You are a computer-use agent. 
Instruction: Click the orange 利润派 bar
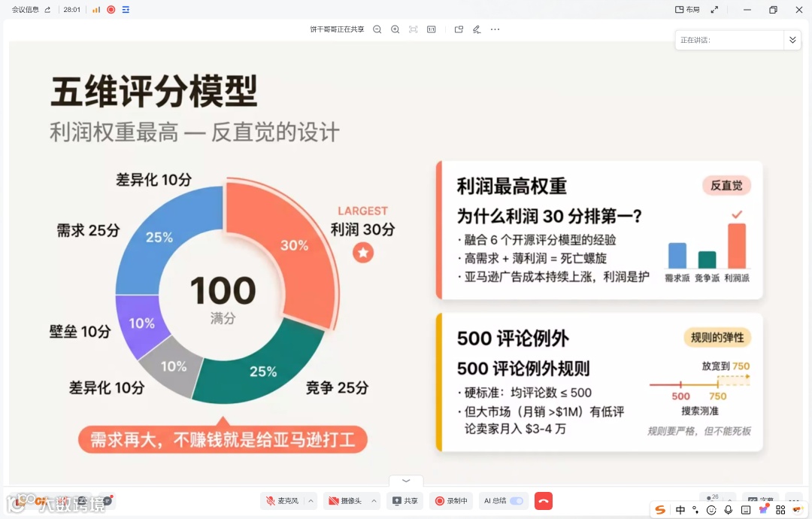[737, 246]
